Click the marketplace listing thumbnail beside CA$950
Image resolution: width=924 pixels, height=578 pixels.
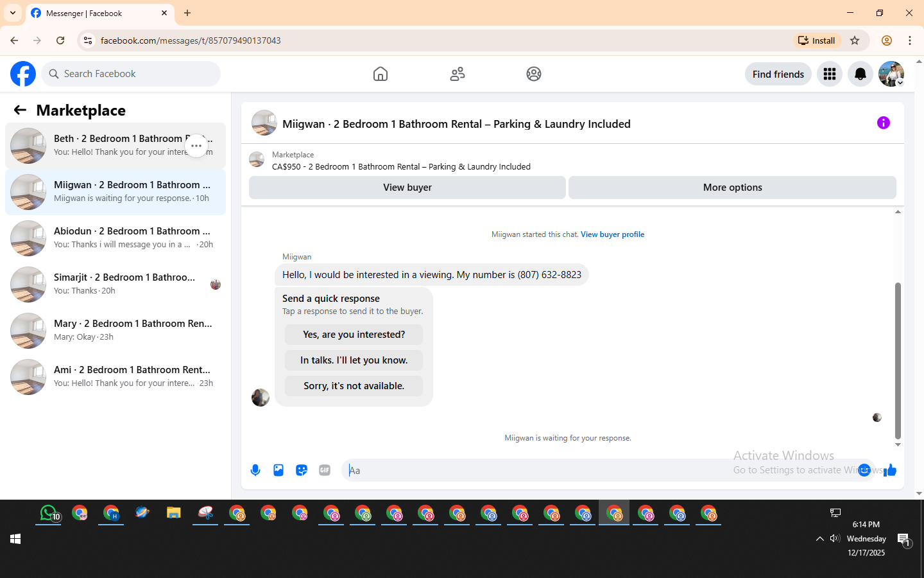tap(257, 159)
